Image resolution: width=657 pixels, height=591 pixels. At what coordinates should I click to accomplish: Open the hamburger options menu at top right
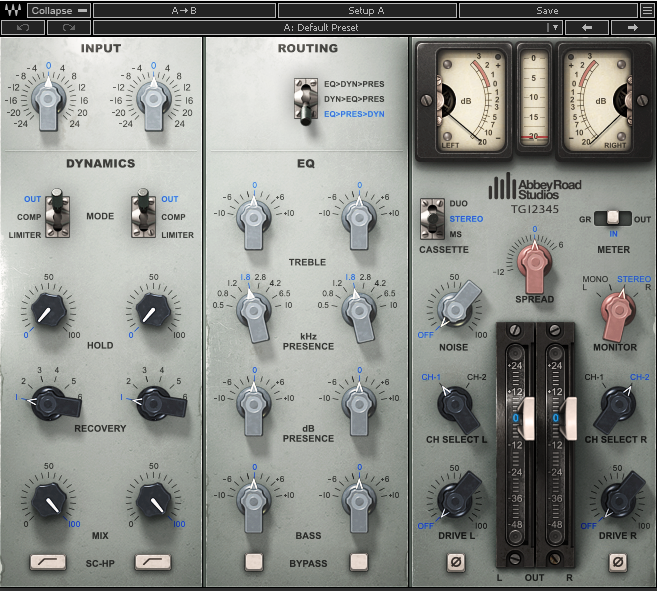647,10
